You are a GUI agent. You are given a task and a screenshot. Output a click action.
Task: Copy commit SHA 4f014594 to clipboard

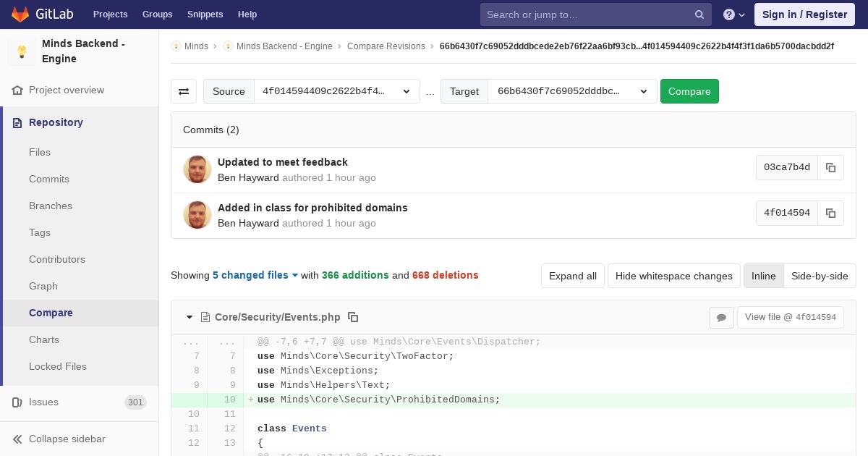click(830, 213)
